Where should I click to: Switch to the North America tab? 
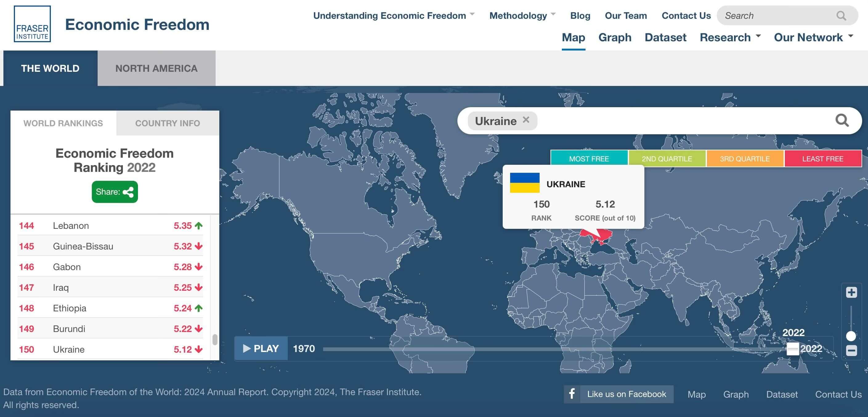coord(156,68)
